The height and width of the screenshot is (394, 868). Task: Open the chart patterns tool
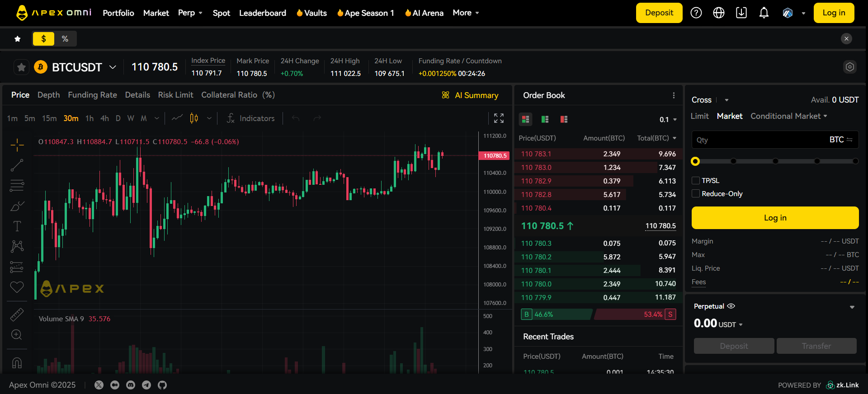[x=17, y=246]
